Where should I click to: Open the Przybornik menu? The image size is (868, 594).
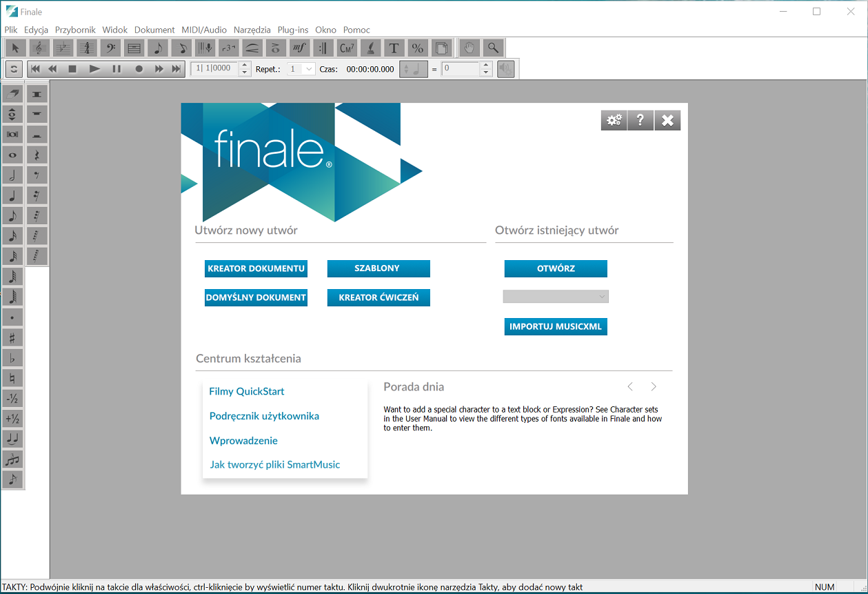[75, 30]
